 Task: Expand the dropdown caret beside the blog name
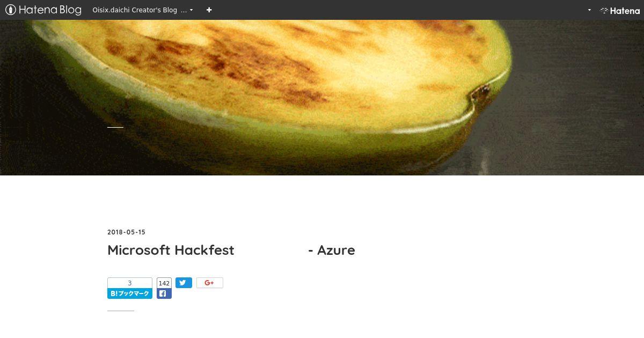(x=191, y=10)
